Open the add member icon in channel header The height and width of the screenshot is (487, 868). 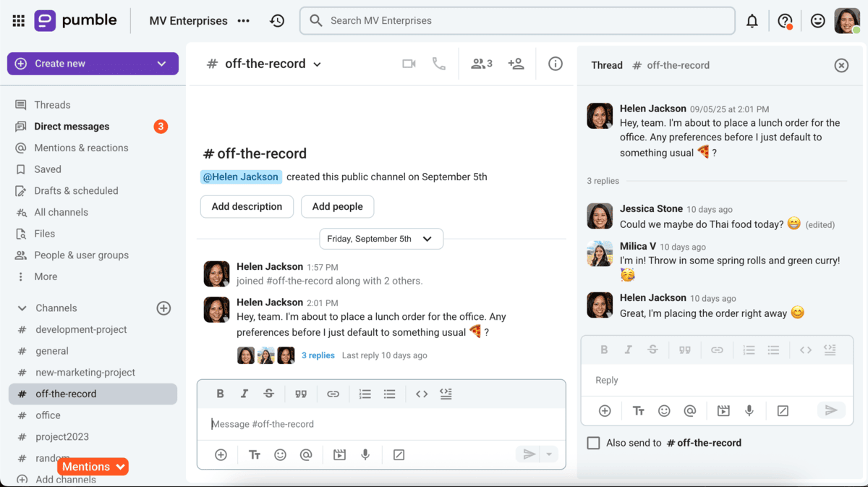516,64
